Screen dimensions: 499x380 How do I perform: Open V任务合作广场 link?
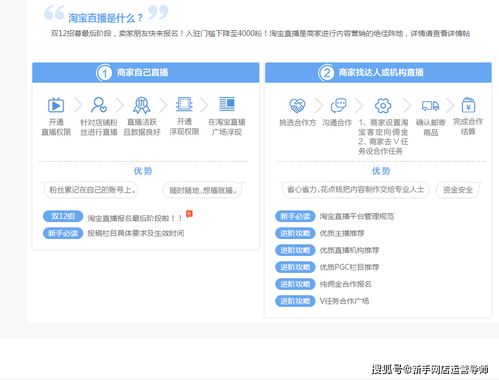(344, 301)
